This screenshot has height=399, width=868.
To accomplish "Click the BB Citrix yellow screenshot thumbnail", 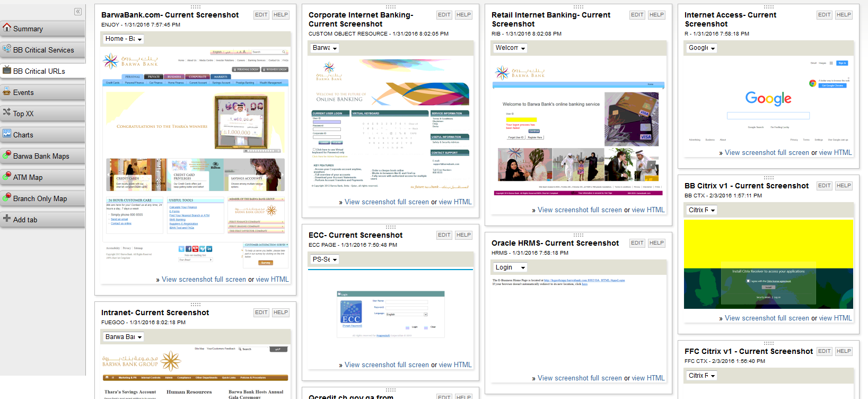I will click(769, 264).
